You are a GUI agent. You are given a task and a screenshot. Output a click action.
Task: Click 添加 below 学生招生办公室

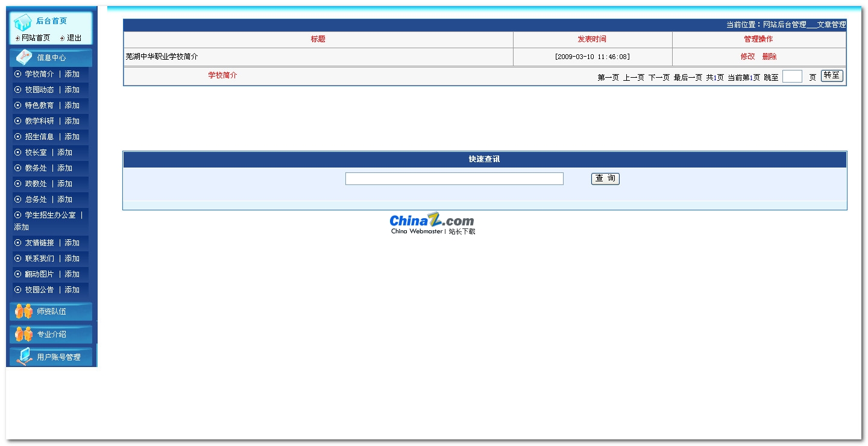[x=22, y=227]
